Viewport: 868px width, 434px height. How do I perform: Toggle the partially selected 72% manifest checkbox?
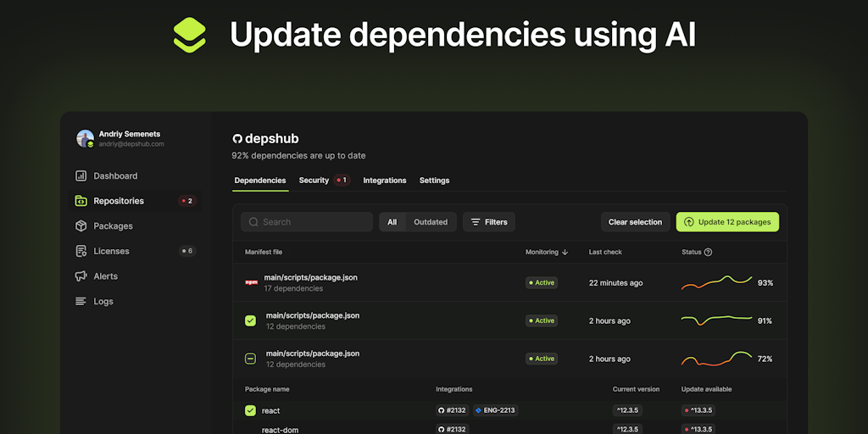(250, 359)
